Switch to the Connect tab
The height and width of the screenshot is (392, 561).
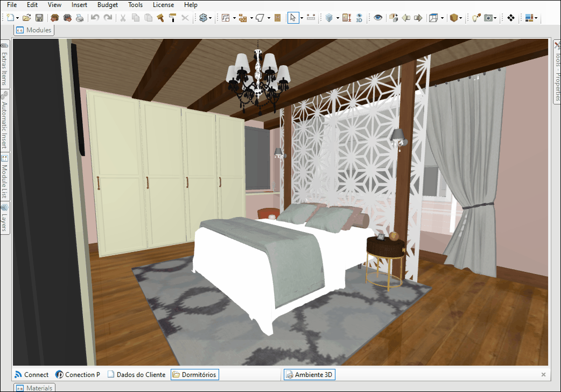coord(31,374)
